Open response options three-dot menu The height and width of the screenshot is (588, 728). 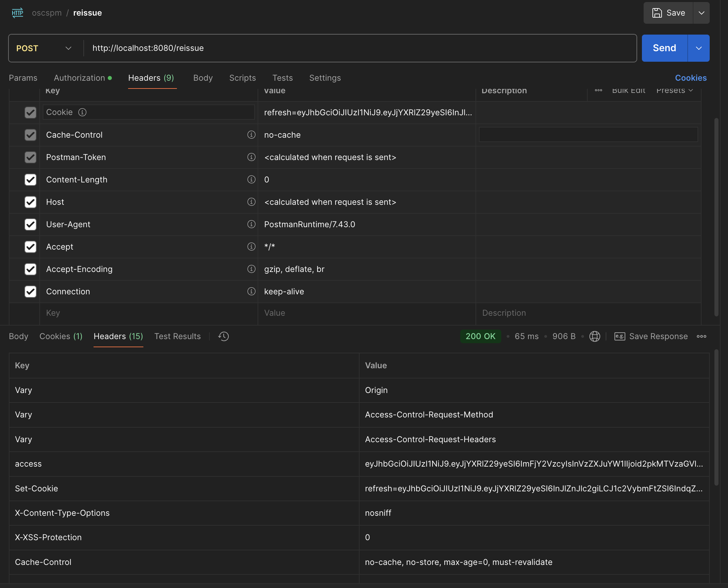click(701, 336)
